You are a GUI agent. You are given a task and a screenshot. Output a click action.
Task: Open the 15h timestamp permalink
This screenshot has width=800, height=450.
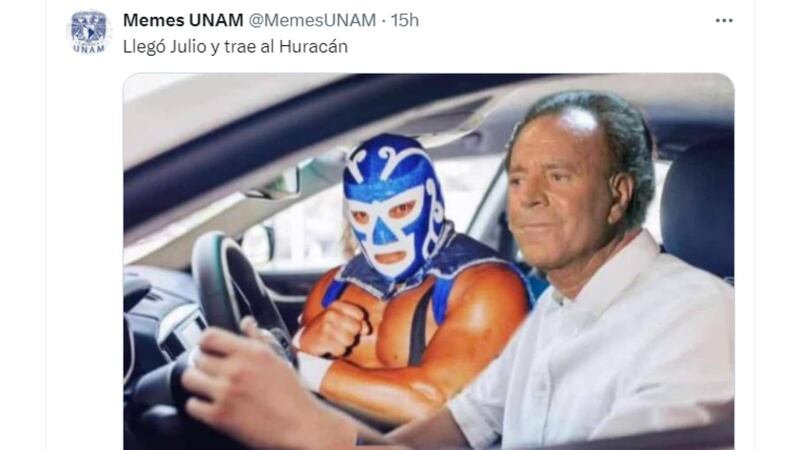pyautogui.click(x=405, y=20)
